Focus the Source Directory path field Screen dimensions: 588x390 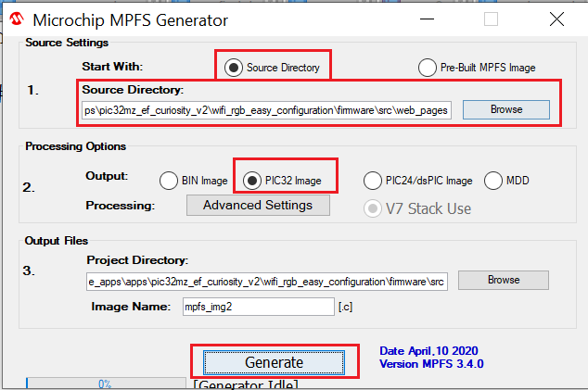[266, 110]
